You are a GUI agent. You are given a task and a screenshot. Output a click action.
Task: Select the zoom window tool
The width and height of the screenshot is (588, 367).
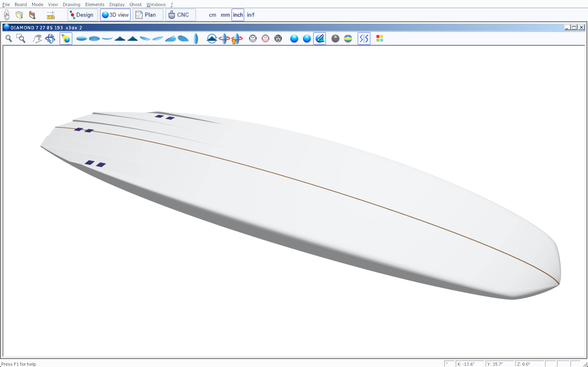[x=21, y=39]
